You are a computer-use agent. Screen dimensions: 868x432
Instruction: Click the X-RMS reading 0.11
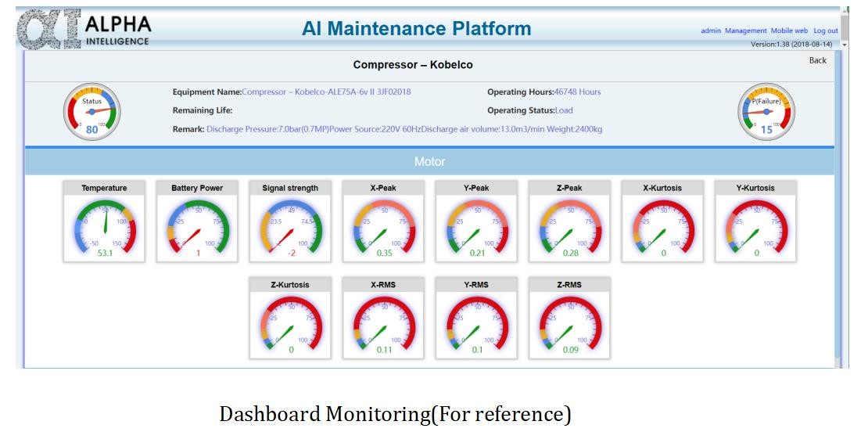384,350
